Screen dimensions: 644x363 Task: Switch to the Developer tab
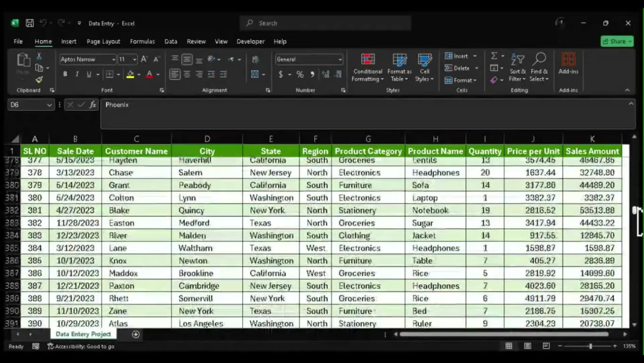pyautogui.click(x=251, y=41)
